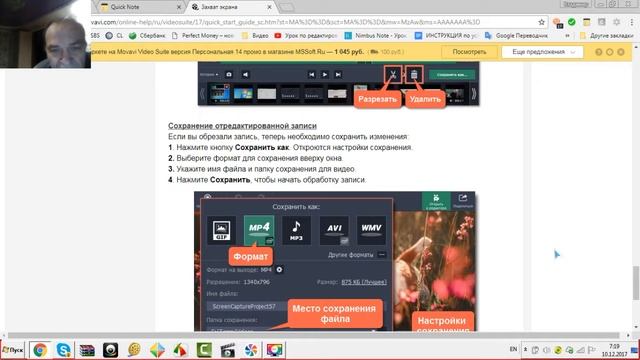Open the cookie-shaped taskbar icon

point(134,350)
